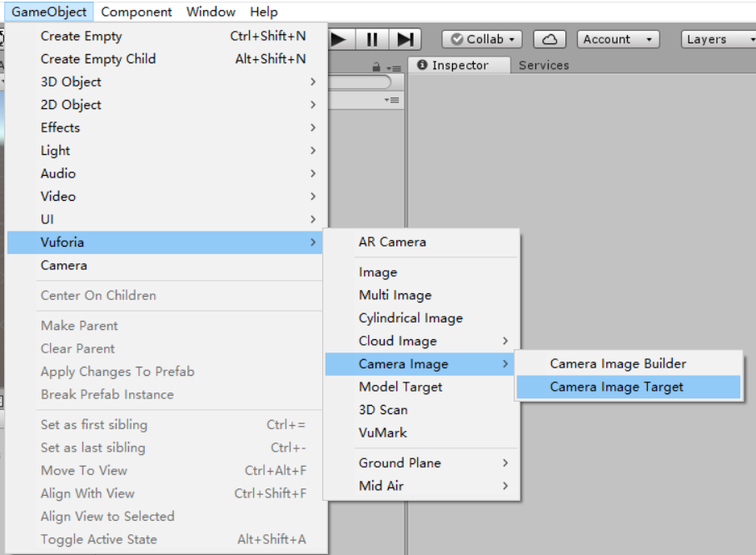The image size is (756, 555).
Task: Open the GameObject menu
Action: pos(48,12)
